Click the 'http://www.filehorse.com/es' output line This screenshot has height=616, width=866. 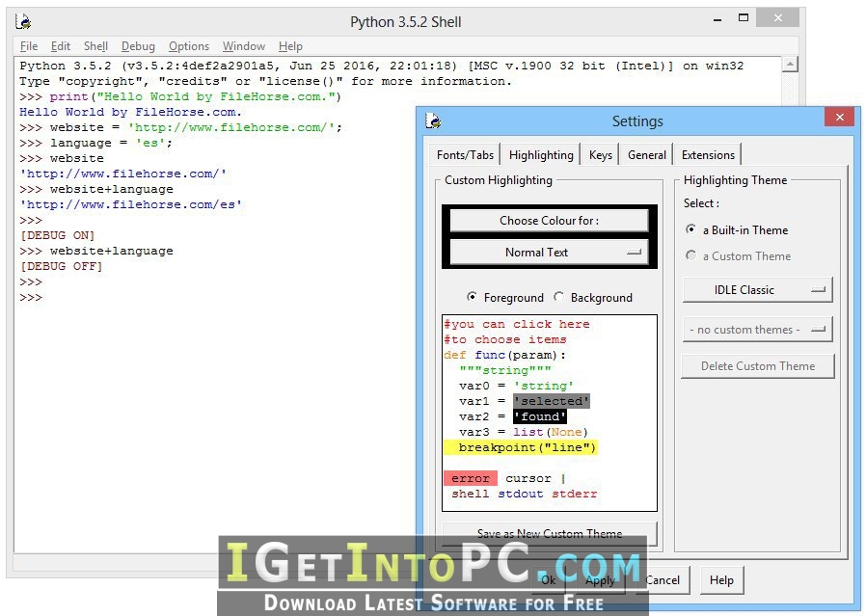click(130, 204)
